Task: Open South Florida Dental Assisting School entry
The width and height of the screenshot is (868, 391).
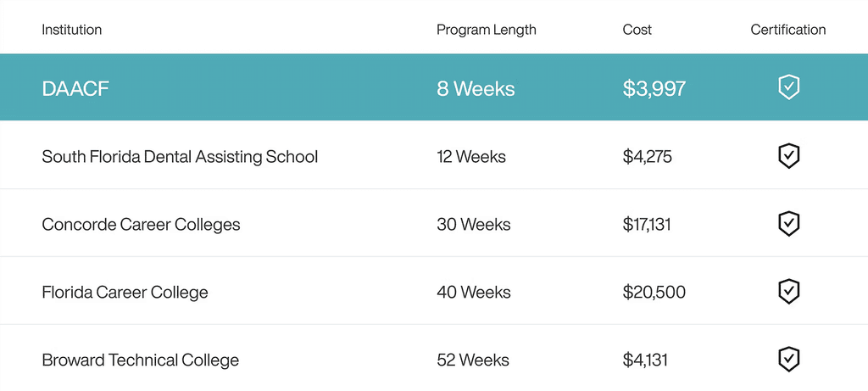Action: pyautogui.click(x=180, y=157)
